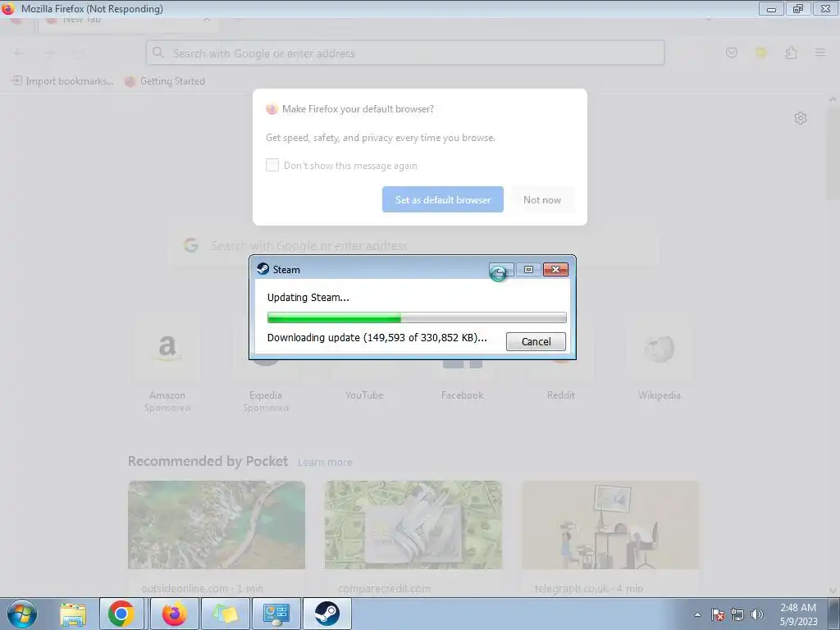Open Getting Started bookmark

tap(165, 81)
